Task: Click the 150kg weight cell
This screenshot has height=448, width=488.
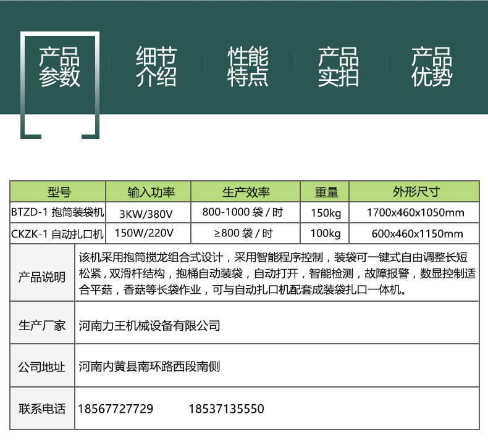Action: (325, 213)
